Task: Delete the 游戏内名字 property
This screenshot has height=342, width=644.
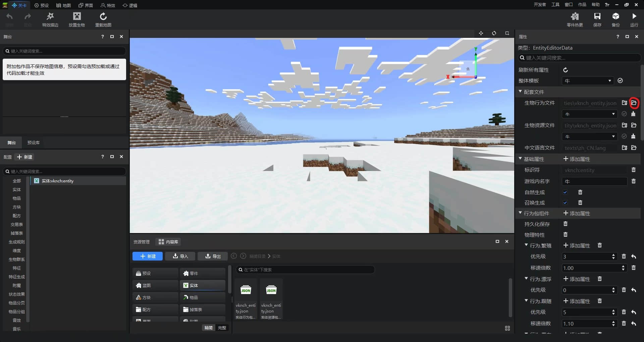Action: click(634, 181)
